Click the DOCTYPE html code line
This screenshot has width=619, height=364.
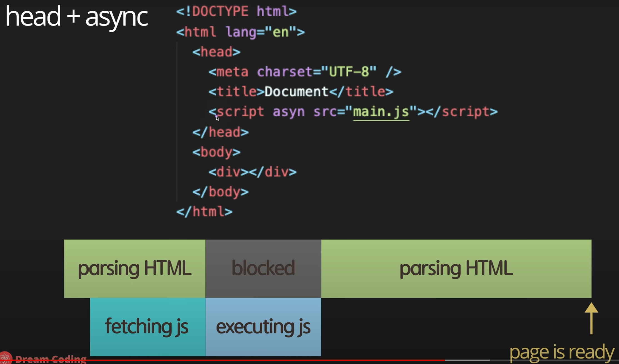pyautogui.click(x=236, y=12)
